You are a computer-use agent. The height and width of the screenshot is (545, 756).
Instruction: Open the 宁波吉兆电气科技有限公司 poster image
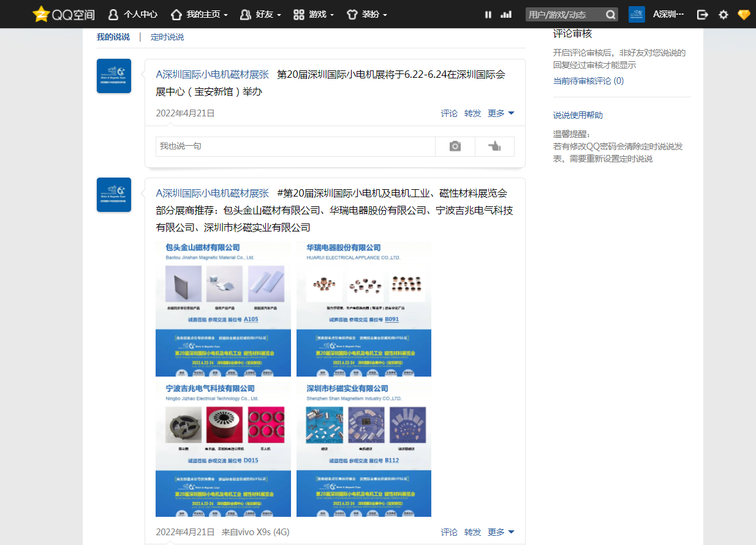224,449
